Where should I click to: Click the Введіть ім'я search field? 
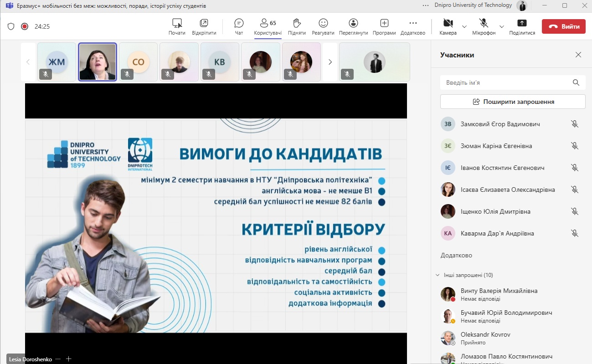point(506,82)
